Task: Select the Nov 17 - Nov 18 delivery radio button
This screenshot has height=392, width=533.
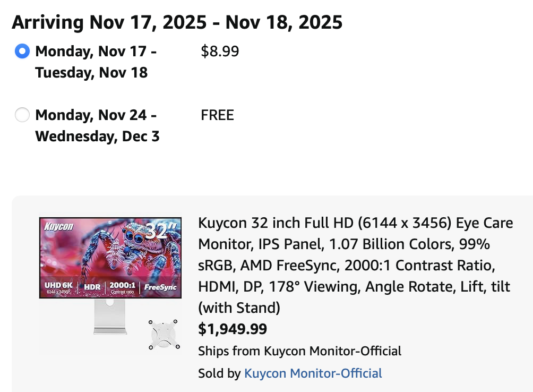Action: [22, 52]
